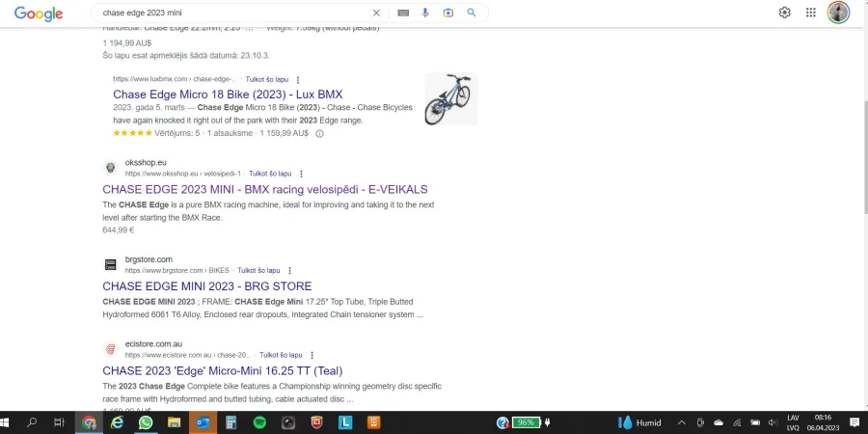Open WhatsApp from the taskbar
This screenshot has width=868, height=434.
click(146, 423)
